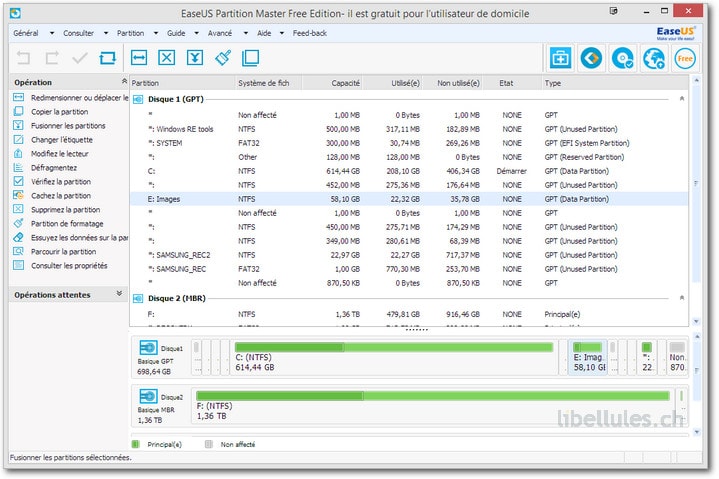Expand the Opérations attentes panel
Screen dimensions: 719x479
(x=119, y=293)
